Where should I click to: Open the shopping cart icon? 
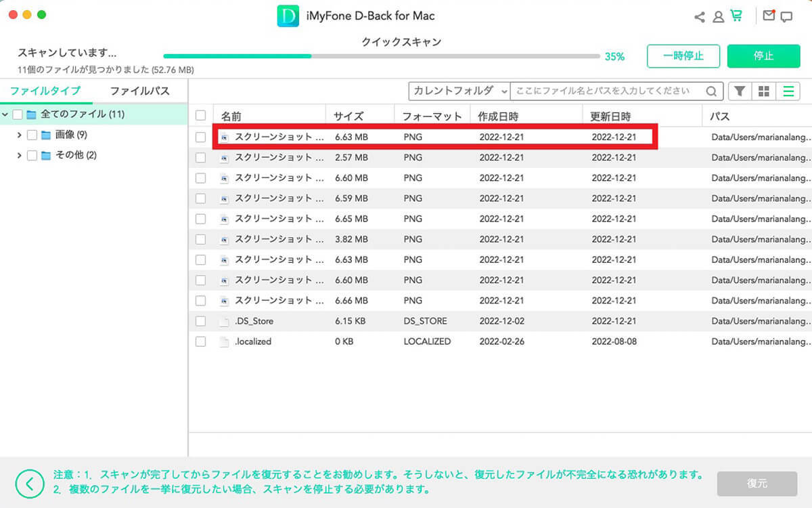click(736, 16)
